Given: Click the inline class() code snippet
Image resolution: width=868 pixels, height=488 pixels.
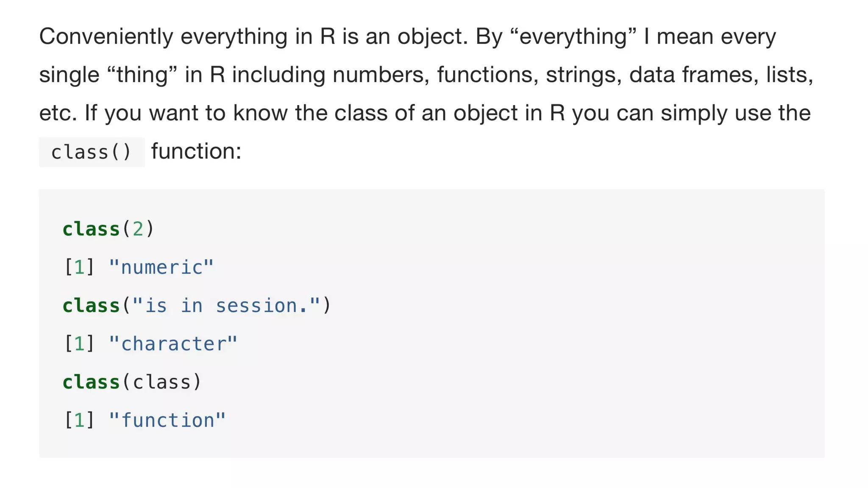Looking at the screenshot, I should coord(92,152).
